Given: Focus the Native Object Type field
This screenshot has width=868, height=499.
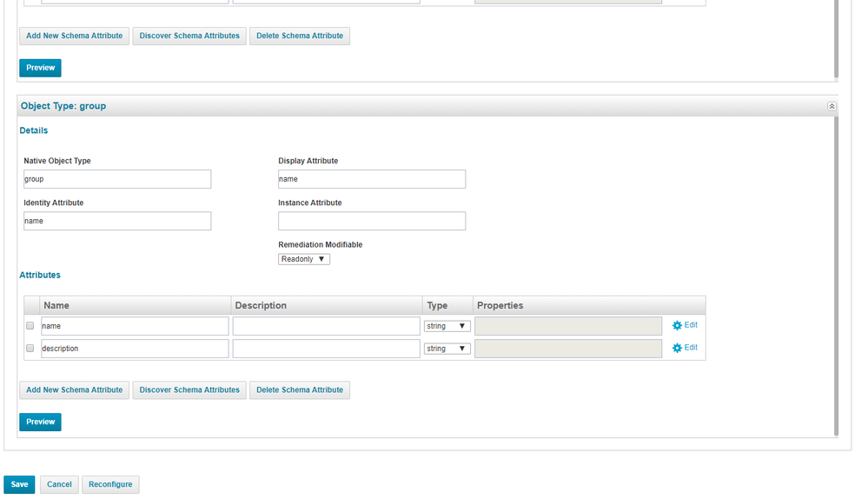Looking at the screenshot, I should point(117,179).
